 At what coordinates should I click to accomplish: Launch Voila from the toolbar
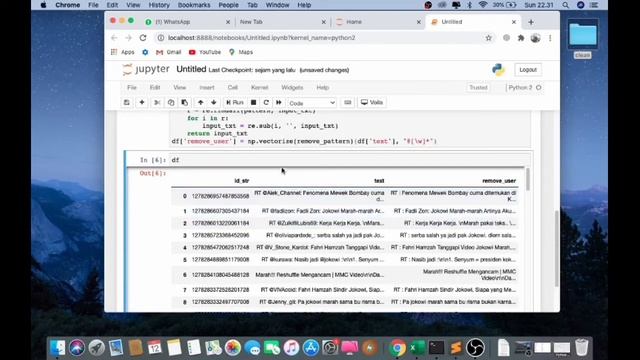coord(372,102)
